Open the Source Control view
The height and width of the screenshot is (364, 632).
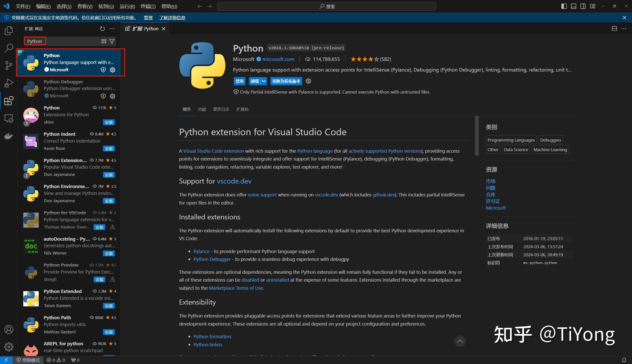coord(9,65)
